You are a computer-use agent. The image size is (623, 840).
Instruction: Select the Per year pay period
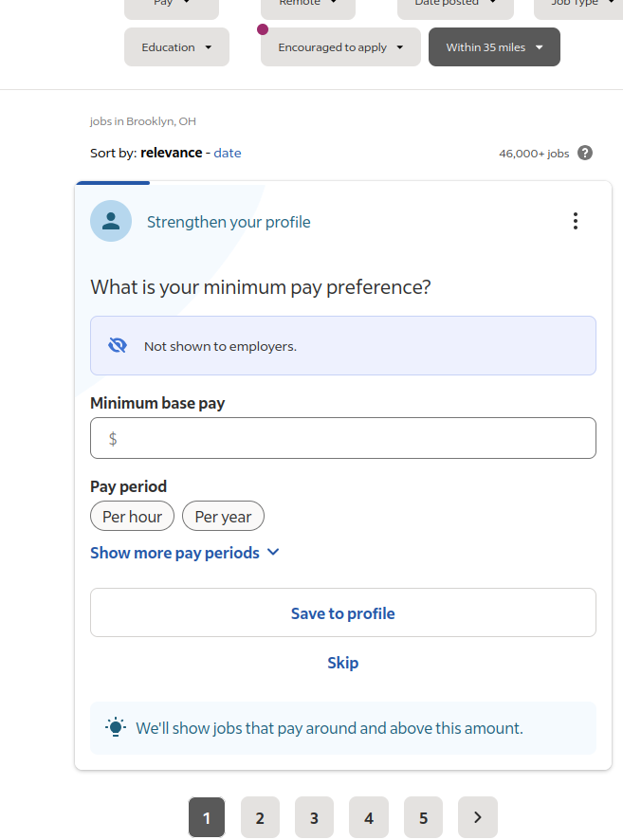coord(223,517)
